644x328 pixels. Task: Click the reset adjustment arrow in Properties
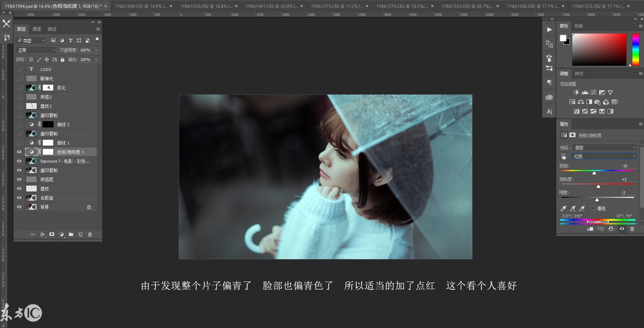point(611,229)
